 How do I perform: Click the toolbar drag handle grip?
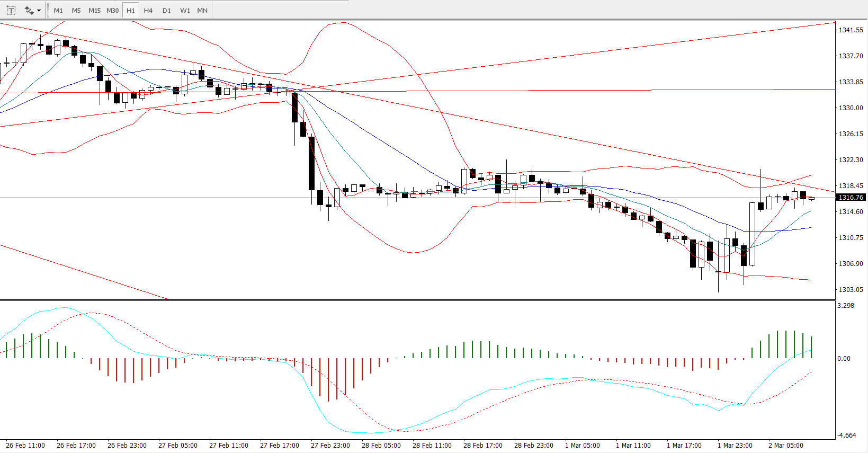(48, 10)
